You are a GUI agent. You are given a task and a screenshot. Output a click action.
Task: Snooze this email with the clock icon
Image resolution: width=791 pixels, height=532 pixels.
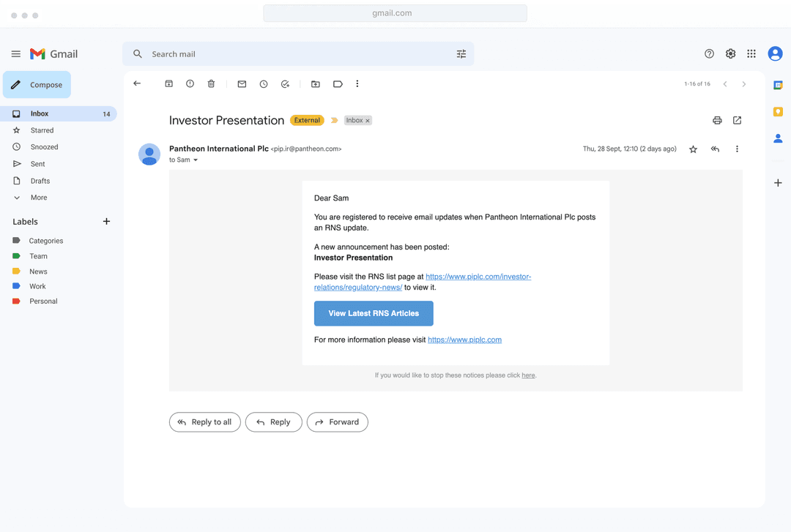264,84
